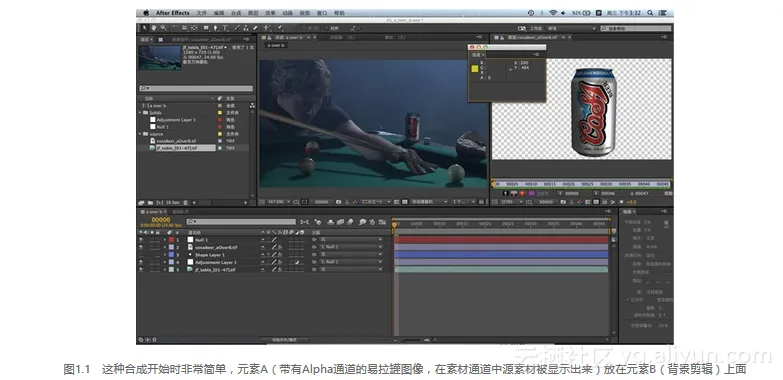Expand Shape Layer 1 properties
Viewport: 783px width, 380px height.
165,255
